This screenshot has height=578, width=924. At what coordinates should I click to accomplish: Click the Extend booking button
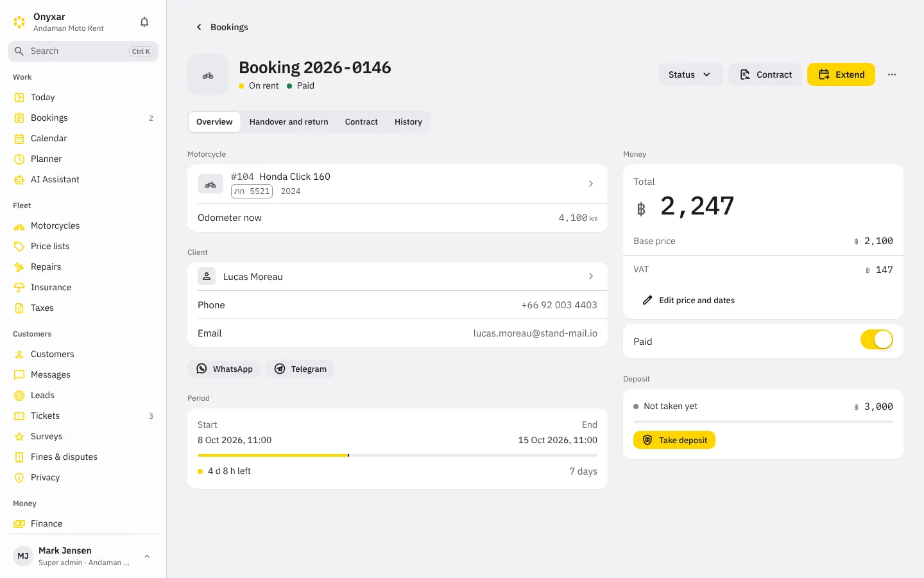841,74
